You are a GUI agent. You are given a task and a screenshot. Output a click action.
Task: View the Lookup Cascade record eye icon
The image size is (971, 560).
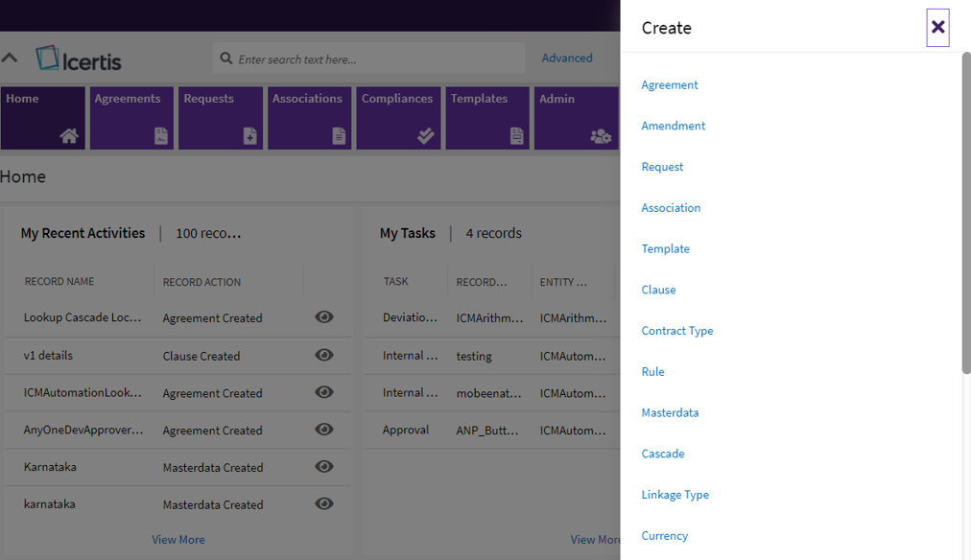[x=324, y=317]
